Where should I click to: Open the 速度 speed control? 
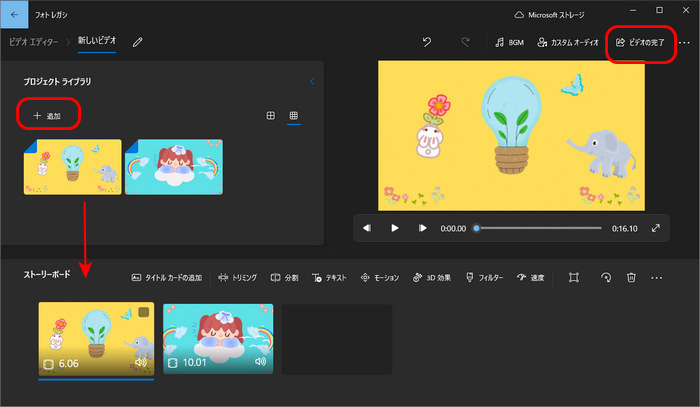[530, 278]
